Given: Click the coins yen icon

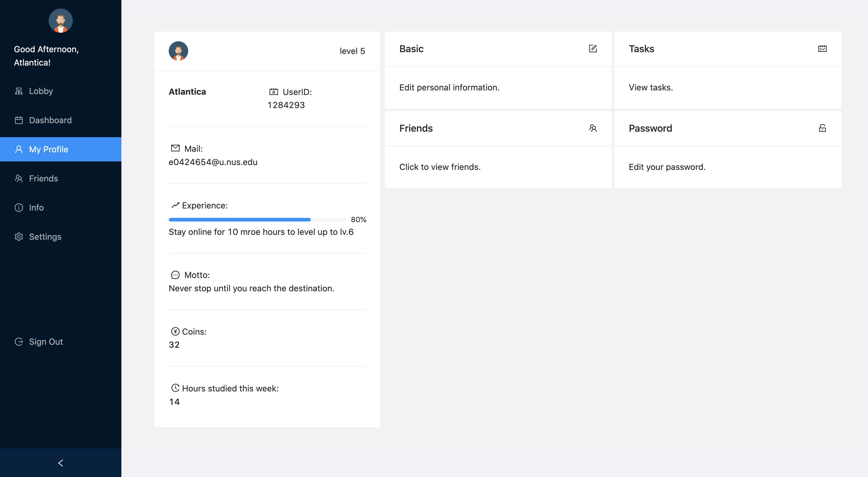Looking at the screenshot, I should click(175, 331).
